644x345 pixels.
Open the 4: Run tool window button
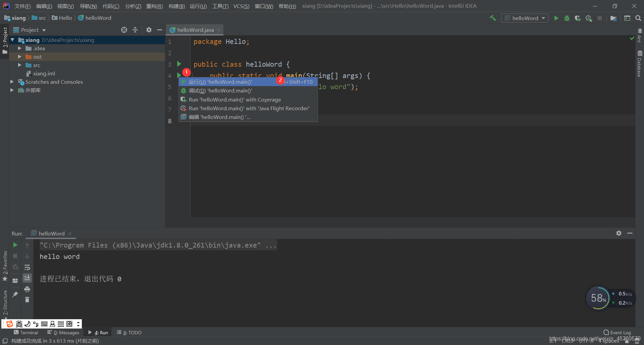(98, 333)
